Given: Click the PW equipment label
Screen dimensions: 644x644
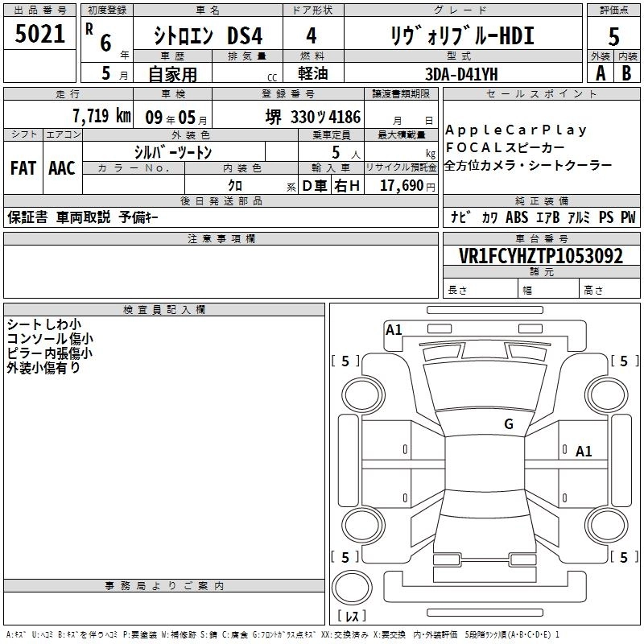Looking at the screenshot, I should (x=628, y=217).
